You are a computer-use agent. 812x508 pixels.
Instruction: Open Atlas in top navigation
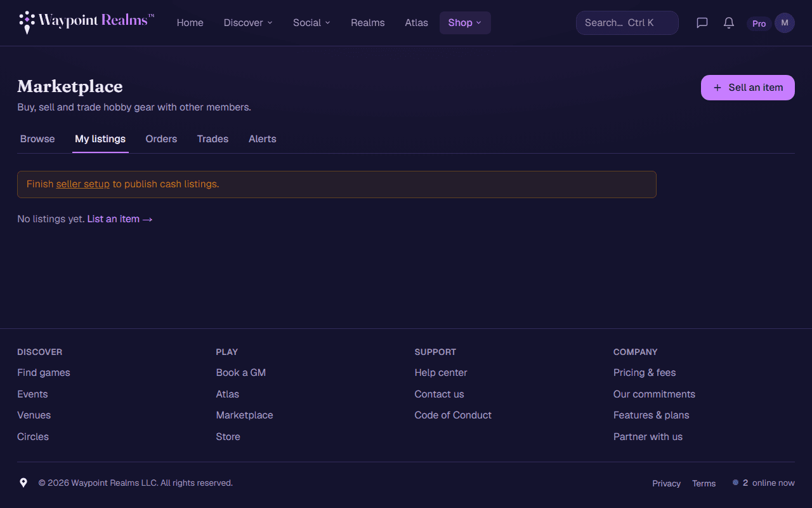[x=417, y=23]
